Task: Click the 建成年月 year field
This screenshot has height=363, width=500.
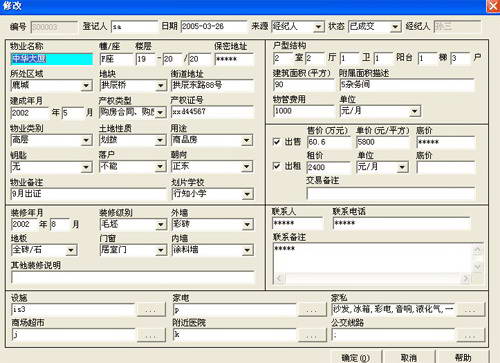Action: [x=30, y=113]
